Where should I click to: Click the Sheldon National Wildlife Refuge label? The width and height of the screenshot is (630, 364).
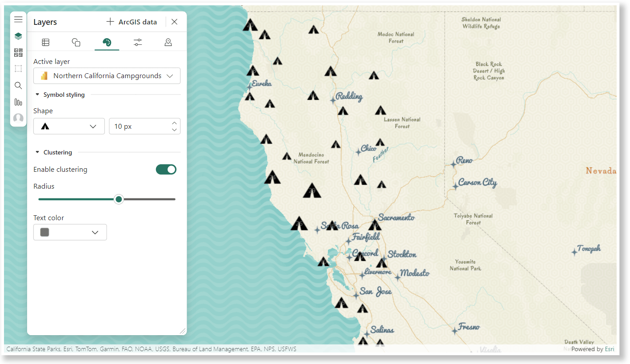tap(481, 23)
